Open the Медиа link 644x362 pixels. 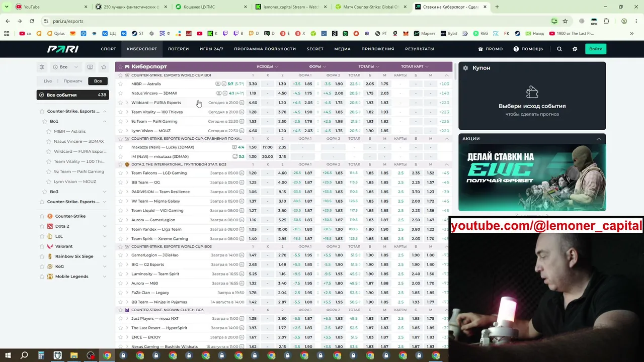(343, 49)
